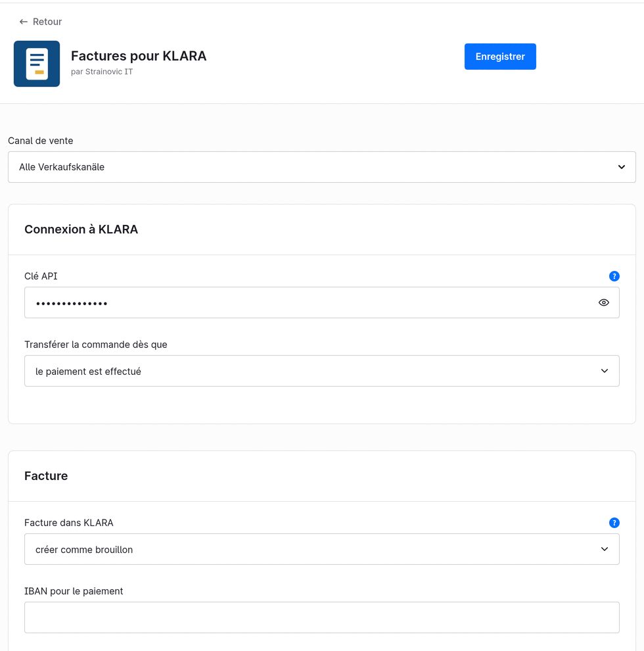644x651 pixels.
Task: Expand the Transférer la commande dès que dropdown
Action: click(x=322, y=371)
